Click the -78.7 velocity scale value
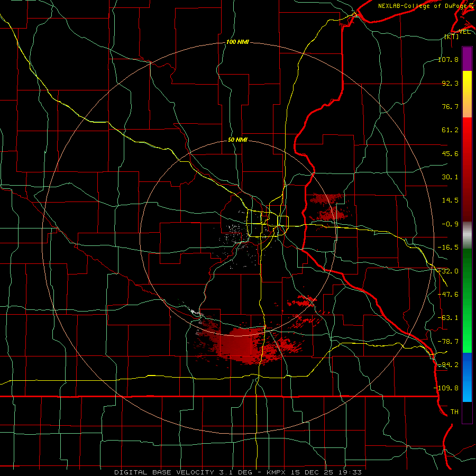 (x=448, y=342)
